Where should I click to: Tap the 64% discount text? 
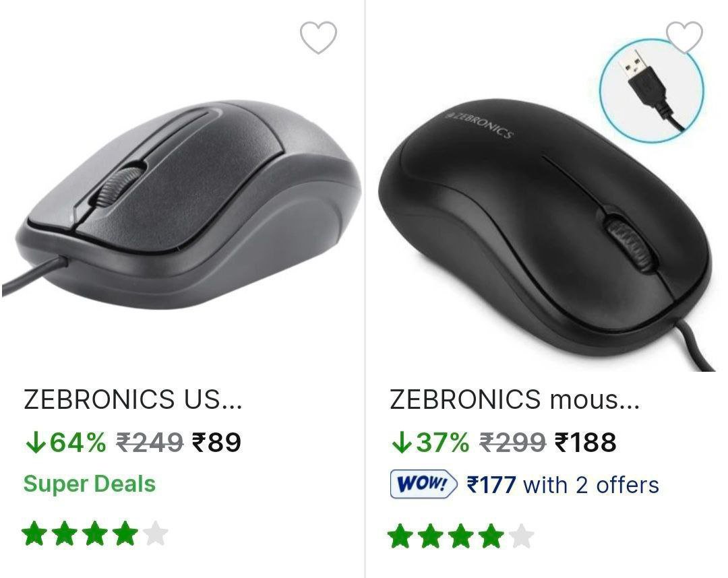click(78, 443)
